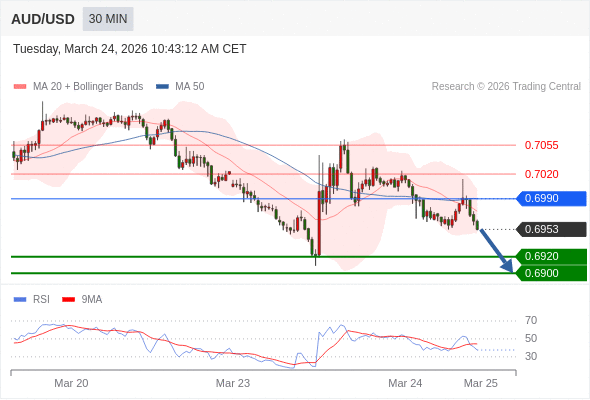Click the Mar 24 date axis label

click(405, 383)
